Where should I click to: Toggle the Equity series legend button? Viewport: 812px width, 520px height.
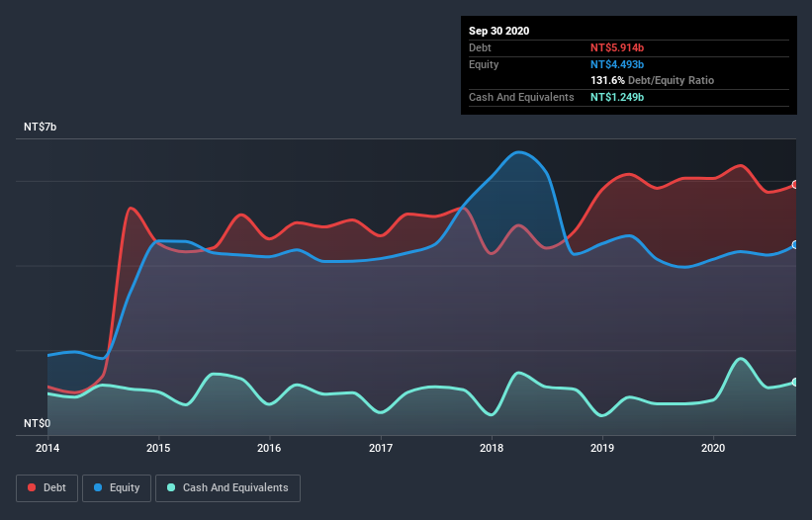point(117,488)
